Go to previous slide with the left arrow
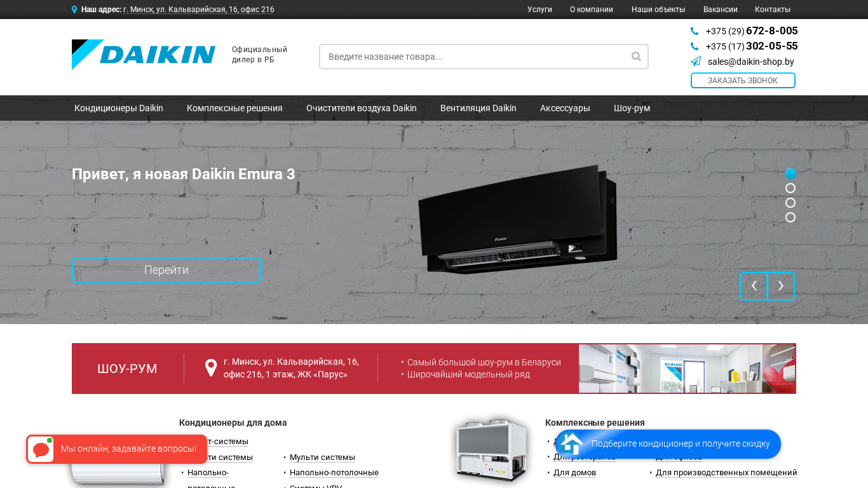 754,286
